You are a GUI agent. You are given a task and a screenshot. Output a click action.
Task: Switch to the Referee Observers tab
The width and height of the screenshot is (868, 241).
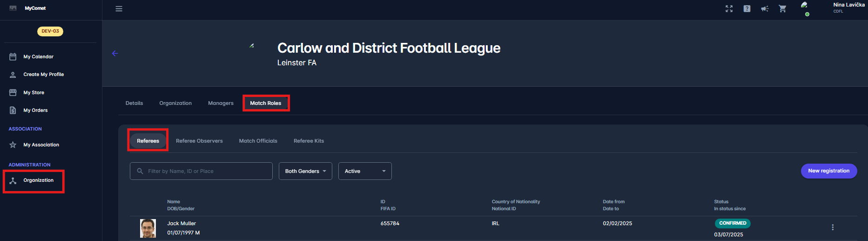(199, 141)
